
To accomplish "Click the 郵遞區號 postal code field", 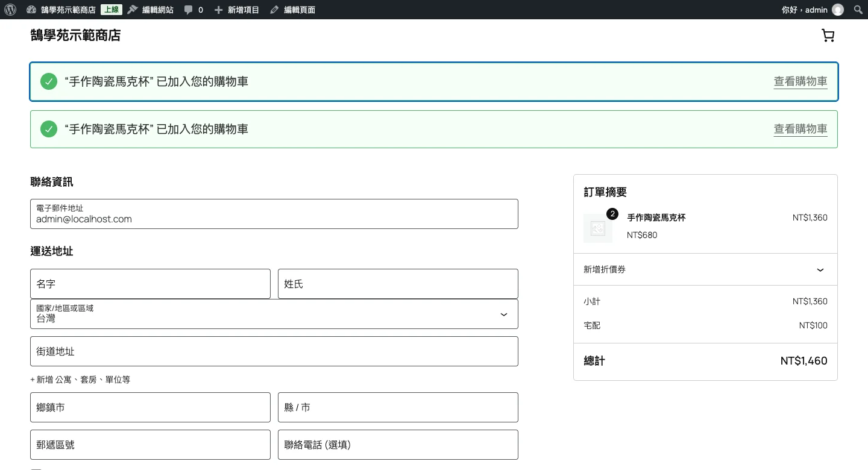I will pyautogui.click(x=150, y=445).
